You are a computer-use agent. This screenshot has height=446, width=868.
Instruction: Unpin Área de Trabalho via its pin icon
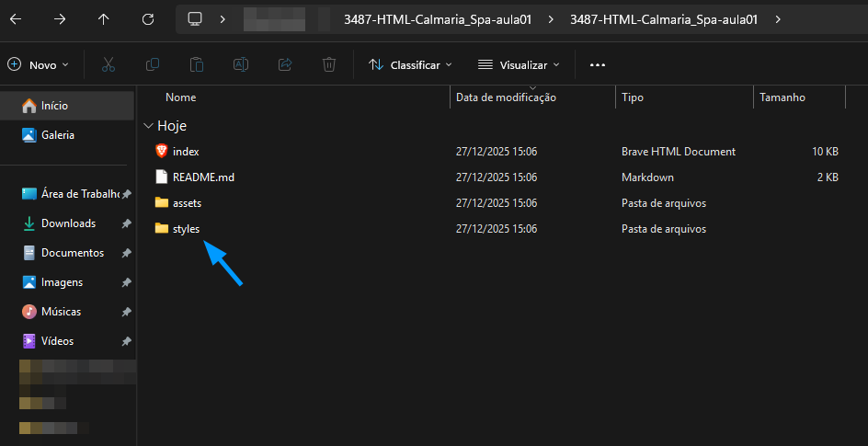point(127,194)
